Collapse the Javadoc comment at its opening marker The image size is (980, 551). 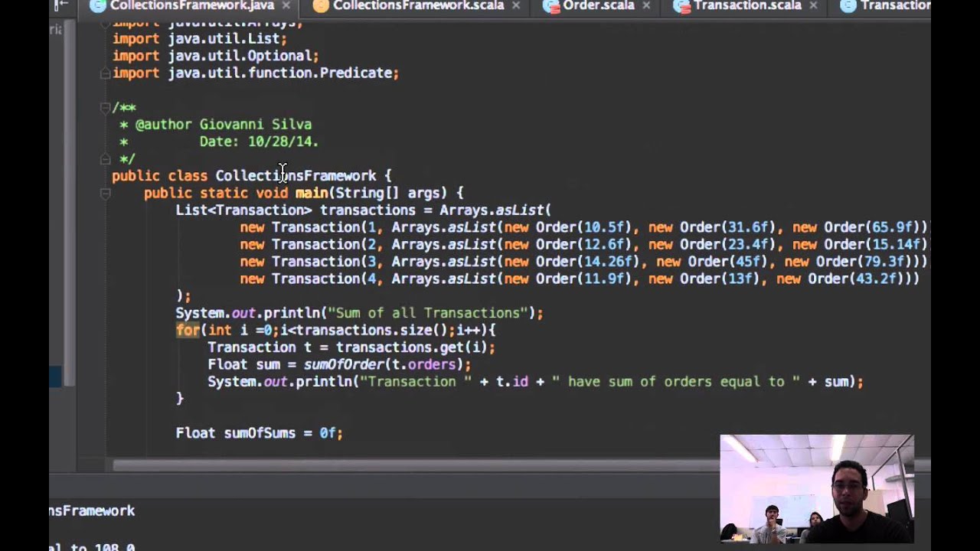pyautogui.click(x=105, y=108)
